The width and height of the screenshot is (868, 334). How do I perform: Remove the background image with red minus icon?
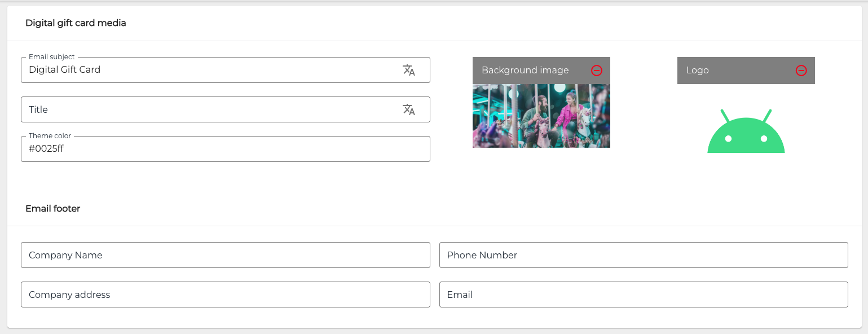(597, 71)
